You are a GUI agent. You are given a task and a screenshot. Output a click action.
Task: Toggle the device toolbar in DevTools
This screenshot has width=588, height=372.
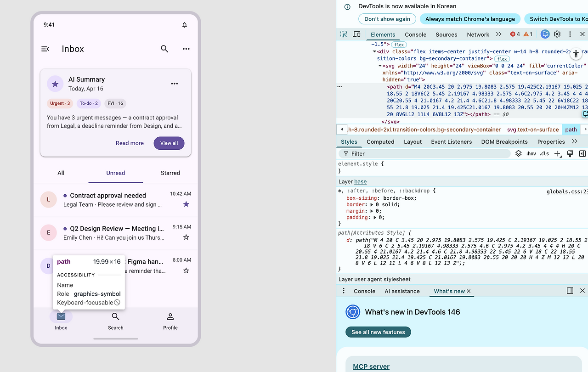356,34
